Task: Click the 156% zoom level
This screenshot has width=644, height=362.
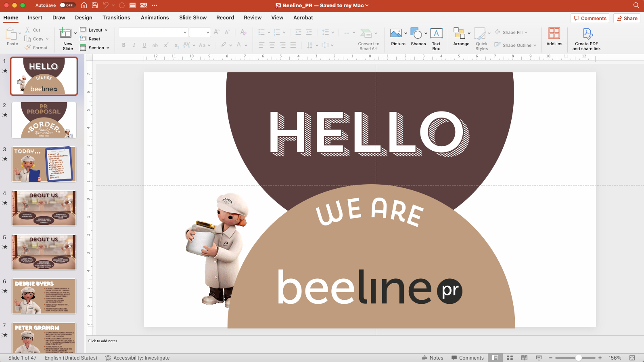Action: click(615, 358)
